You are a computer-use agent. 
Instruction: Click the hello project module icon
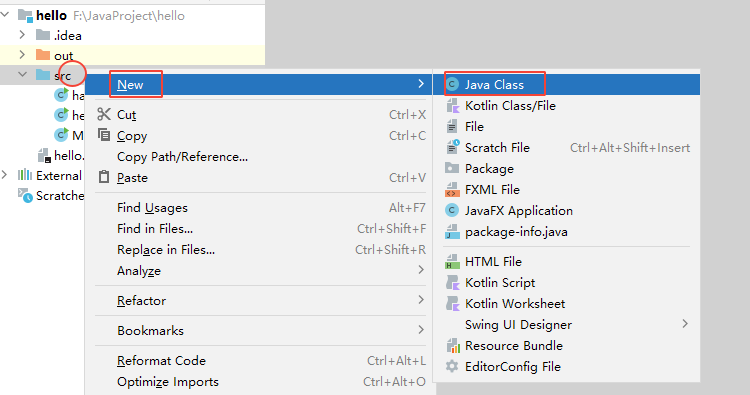(25, 16)
